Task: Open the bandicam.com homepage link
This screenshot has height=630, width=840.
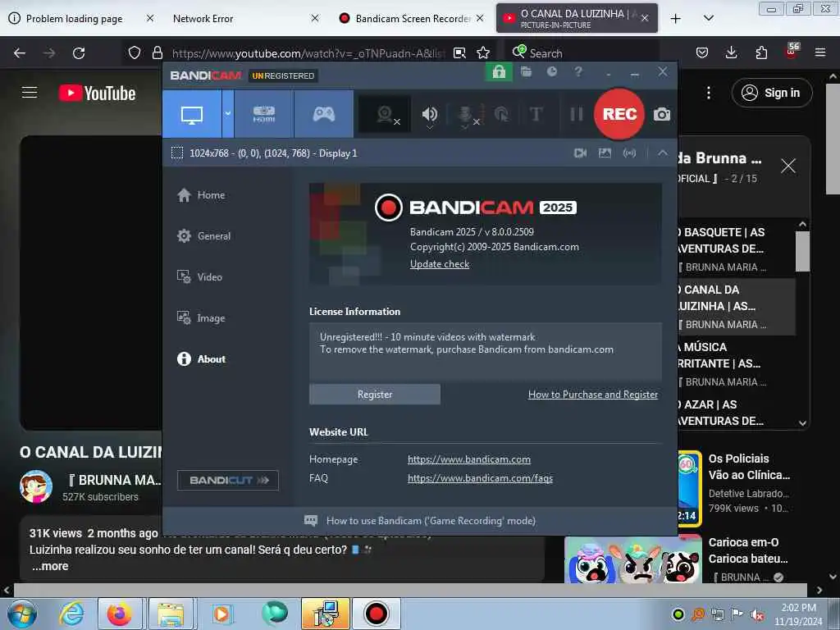Action: coord(468,459)
